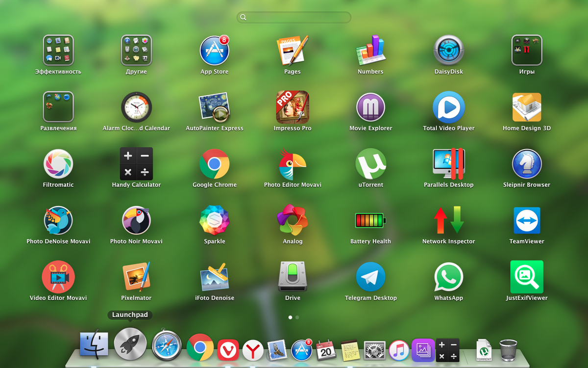Screen dimensions: 588x368
Task: Launch Impresso Pro
Action: pyautogui.click(x=293, y=106)
